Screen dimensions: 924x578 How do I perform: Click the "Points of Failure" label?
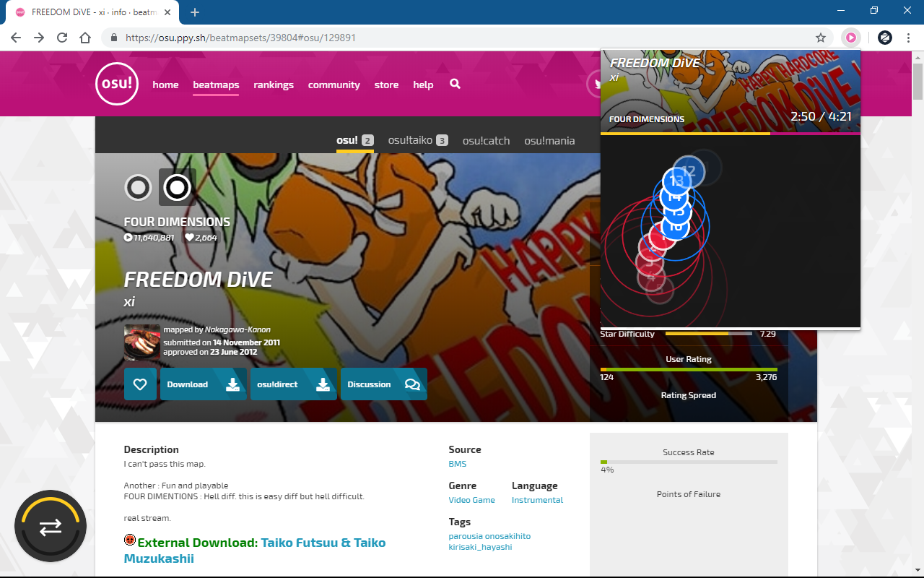pyautogui.click(x=689, y=494)
